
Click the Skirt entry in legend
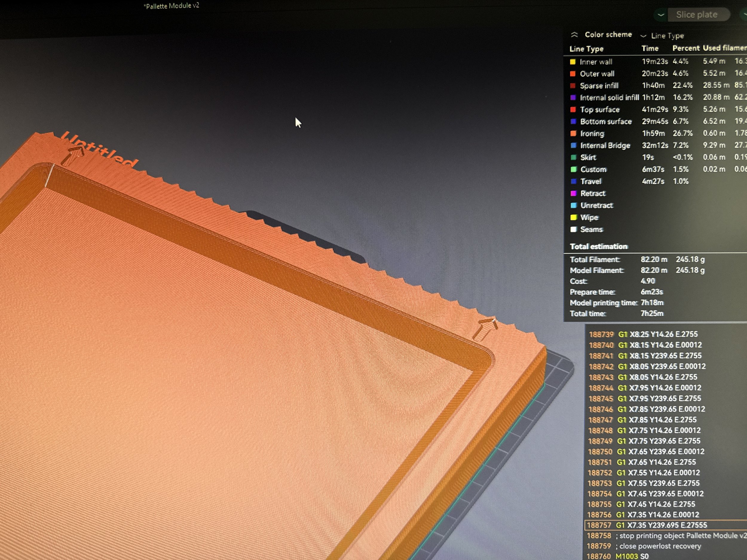(588, 158)
